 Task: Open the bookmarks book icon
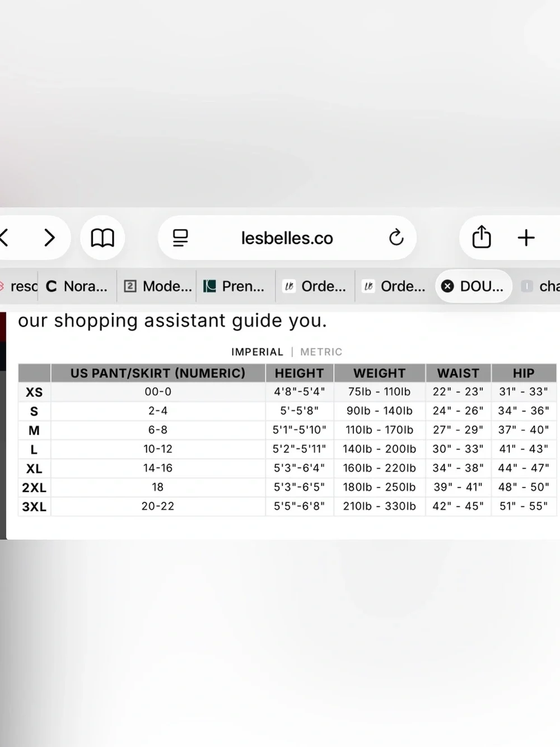coord(102,238)
